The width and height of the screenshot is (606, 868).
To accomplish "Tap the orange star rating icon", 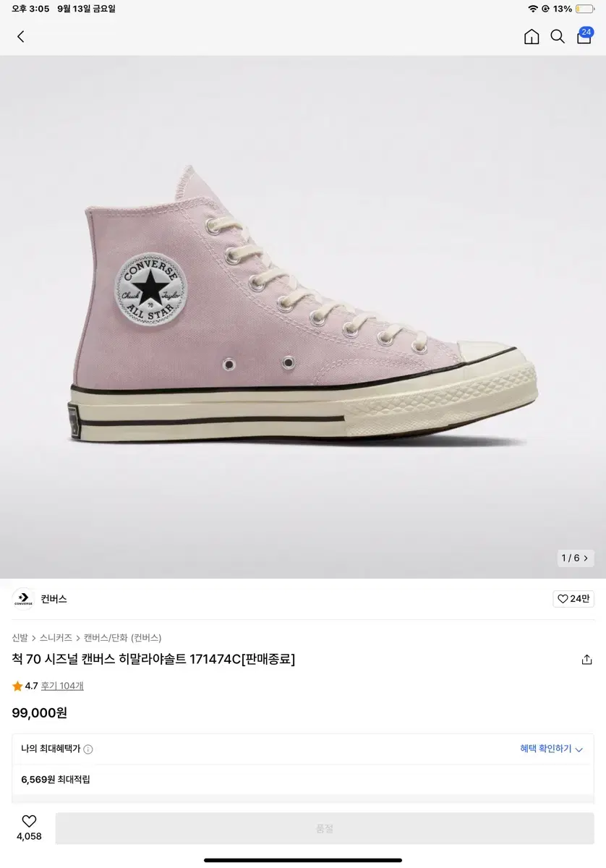I will [x=17, y=686].
